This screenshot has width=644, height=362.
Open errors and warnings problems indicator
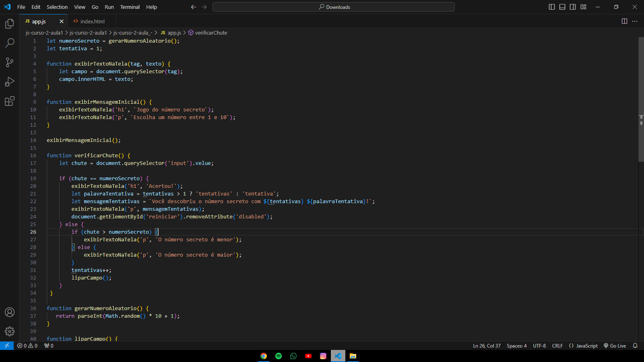click(x=27, y=346)
